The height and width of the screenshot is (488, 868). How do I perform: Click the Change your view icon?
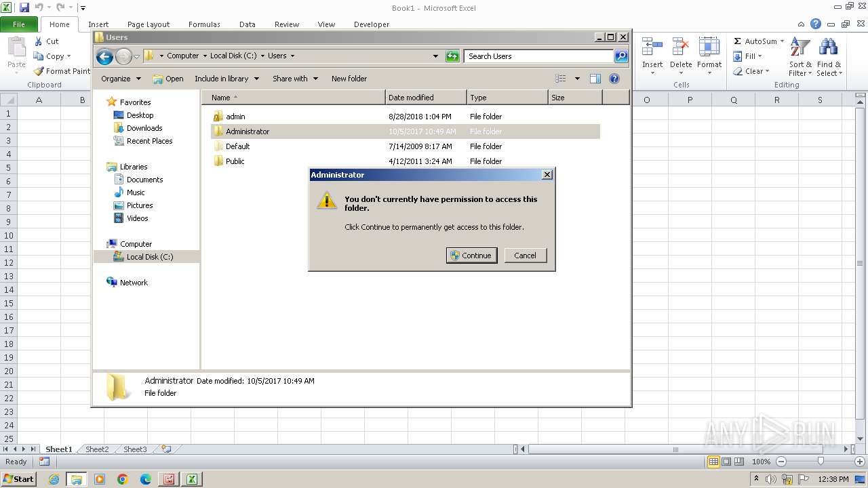click(561, 79)
